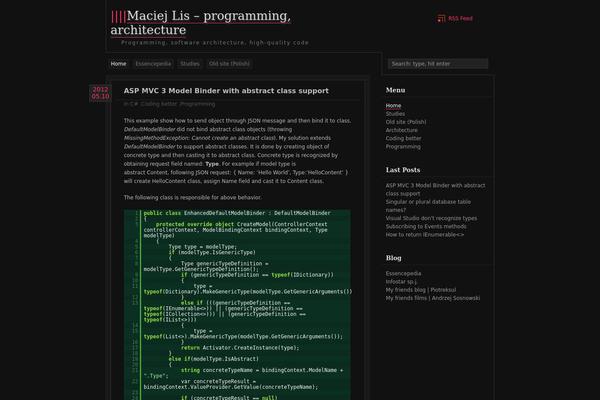This screenshot has width=600, height=400.
Task: Click the search input field
Action: click(438, 64)
